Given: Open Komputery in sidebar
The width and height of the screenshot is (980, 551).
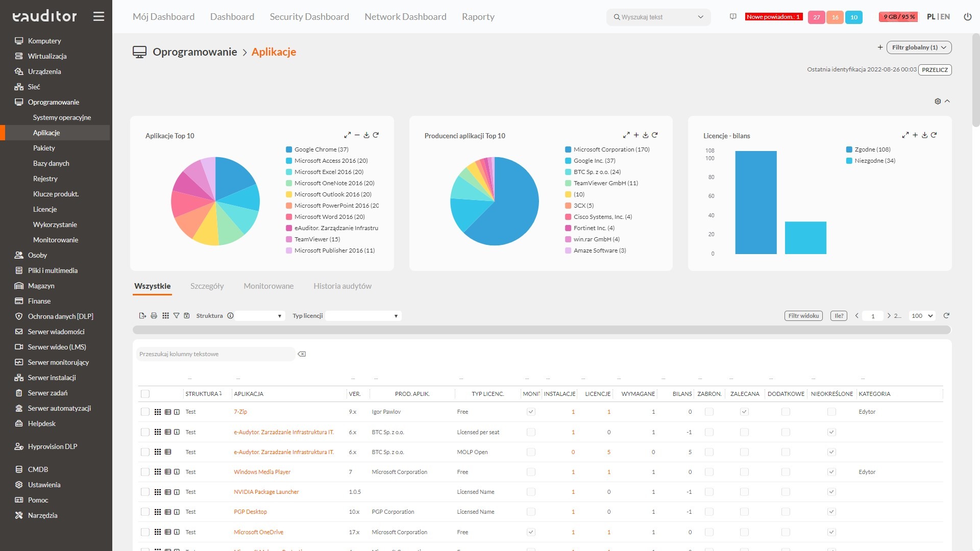Looking at the screenshot, I should tap(44, 41).
